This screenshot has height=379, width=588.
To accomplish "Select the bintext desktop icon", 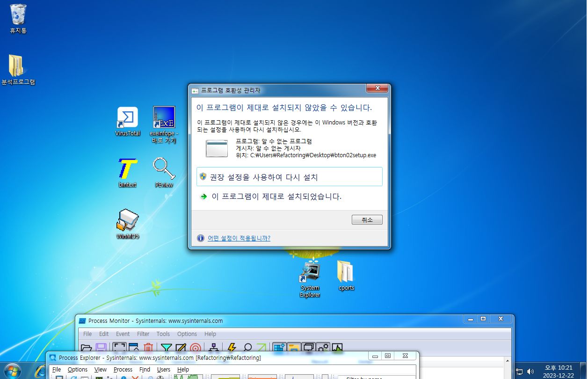I will tap(128, 173).
